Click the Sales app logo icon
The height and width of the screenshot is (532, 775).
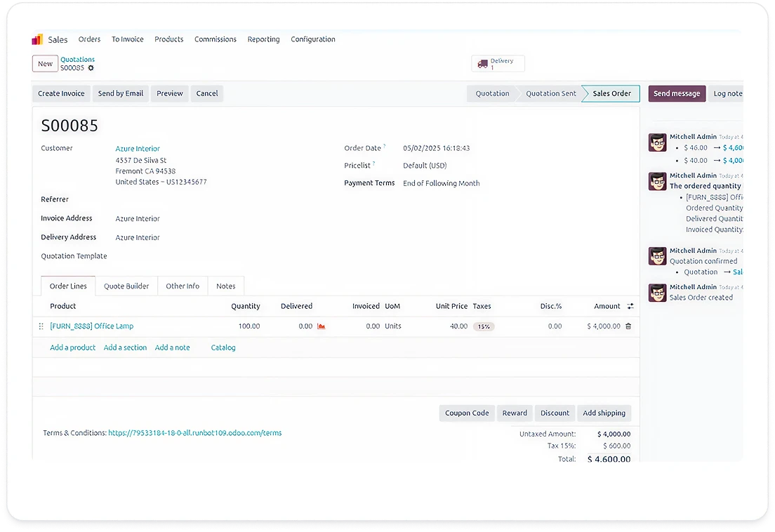[37, 40]
